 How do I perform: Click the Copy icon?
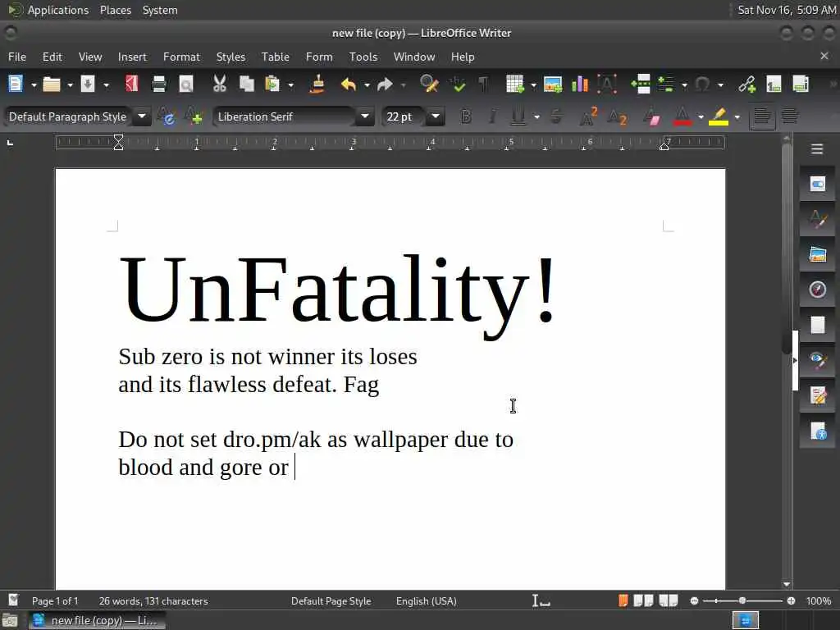[x=246, y=84]
